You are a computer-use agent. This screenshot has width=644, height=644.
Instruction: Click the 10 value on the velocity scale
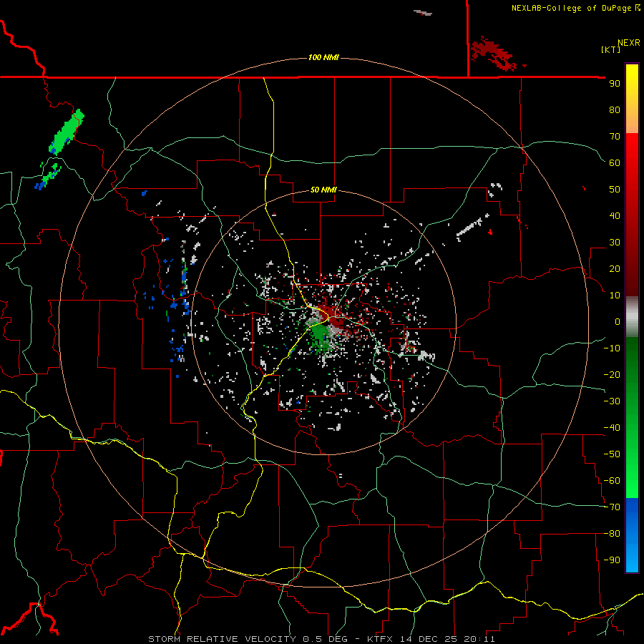[x=615, y=296]
